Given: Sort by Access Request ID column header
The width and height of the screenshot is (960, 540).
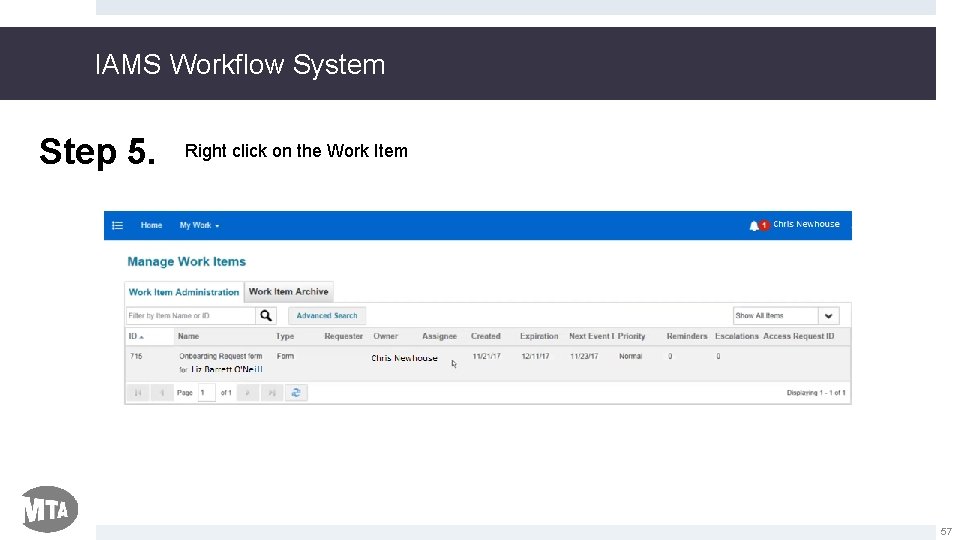Looking at the screenshot, I should 798,336.
